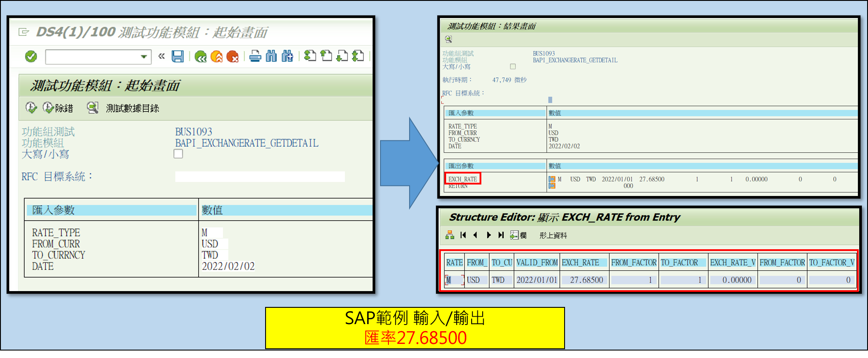Click the 除錯 debug execute button
This screenshot has width=868, height=358.
(x=58, y=108)
